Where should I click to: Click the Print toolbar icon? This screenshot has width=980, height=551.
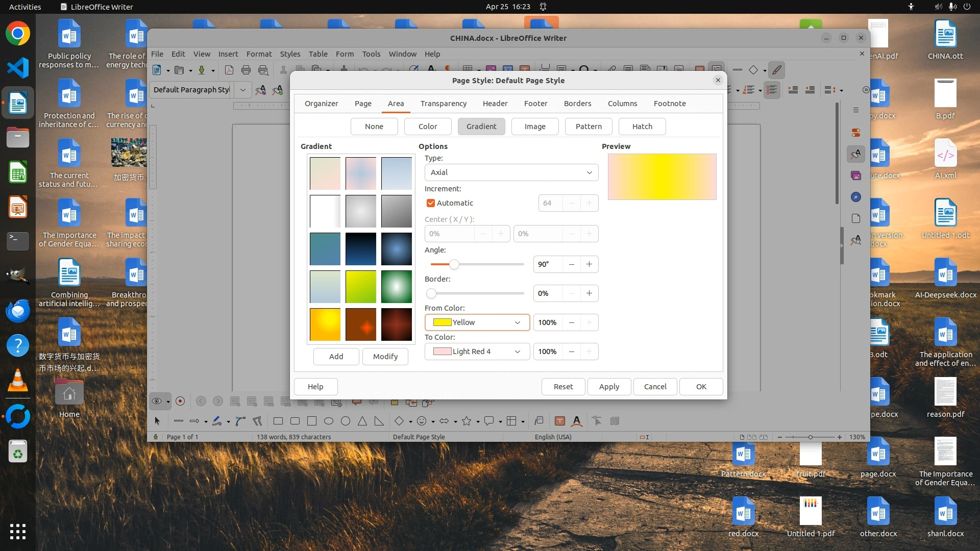[246, 70]
